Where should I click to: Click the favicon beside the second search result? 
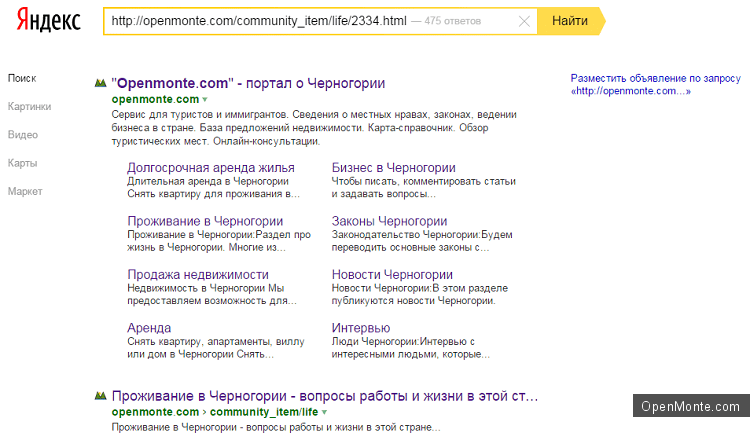[x=100, y=396]
